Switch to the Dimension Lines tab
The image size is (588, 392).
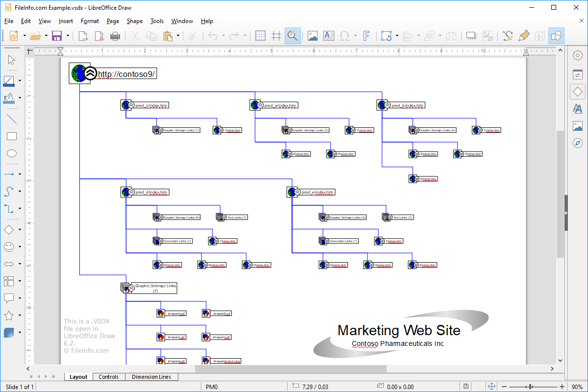point(151,377)
